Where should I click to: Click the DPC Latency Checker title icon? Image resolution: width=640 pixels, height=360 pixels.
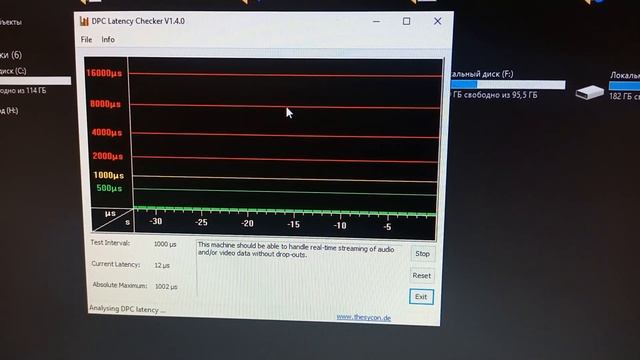click(x=84, y=21)
